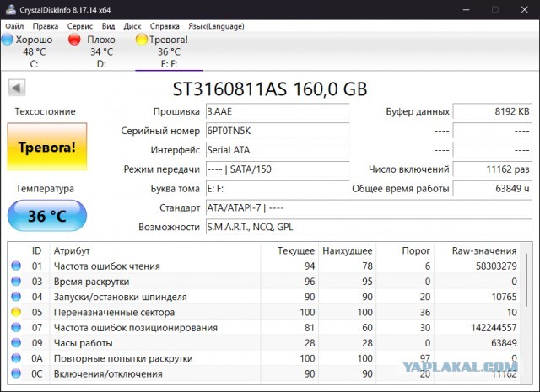Click the Стандарт field ATA/ATAPI-7
540x392 pixels.
click(x=370, y=208)
